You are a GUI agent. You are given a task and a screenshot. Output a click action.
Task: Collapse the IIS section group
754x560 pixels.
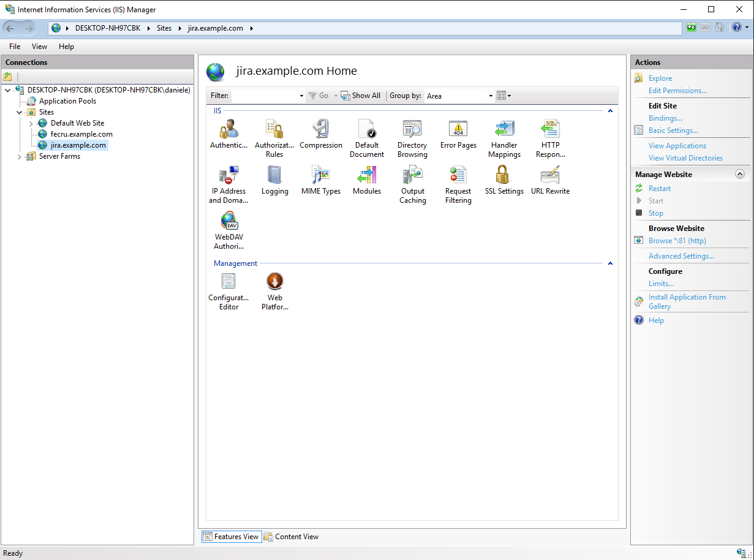pyautogui.click(x=610, y=111)
